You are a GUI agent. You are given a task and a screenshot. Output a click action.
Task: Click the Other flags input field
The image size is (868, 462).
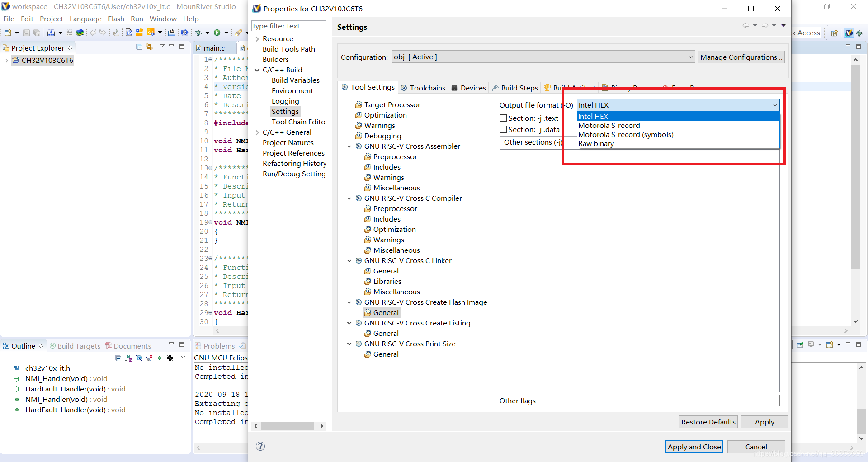pyautogui.click(x=678, y=401)
